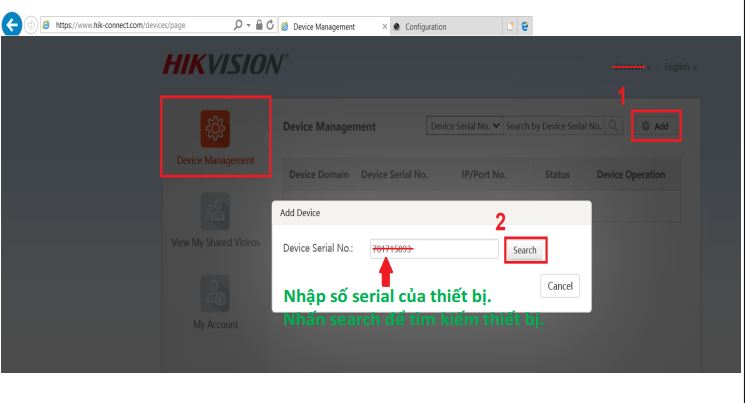Screen dimensions: 745x403
Task: Click the address bar search magnifier icon
Action: point(238,25)
